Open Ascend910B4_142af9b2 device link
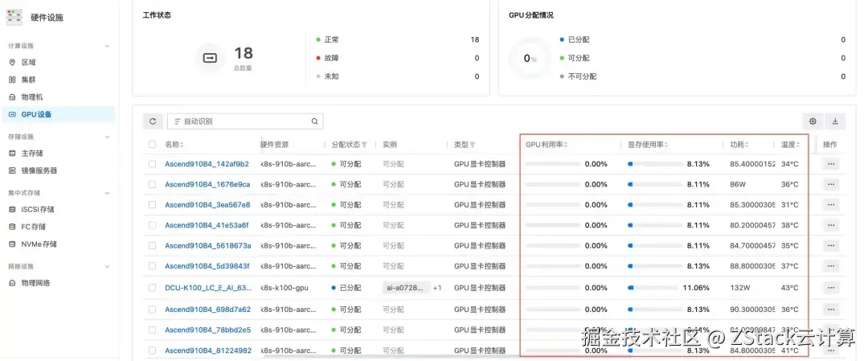Image resolution: width=868 pixels, height=361 pixels. coord(207,164)
